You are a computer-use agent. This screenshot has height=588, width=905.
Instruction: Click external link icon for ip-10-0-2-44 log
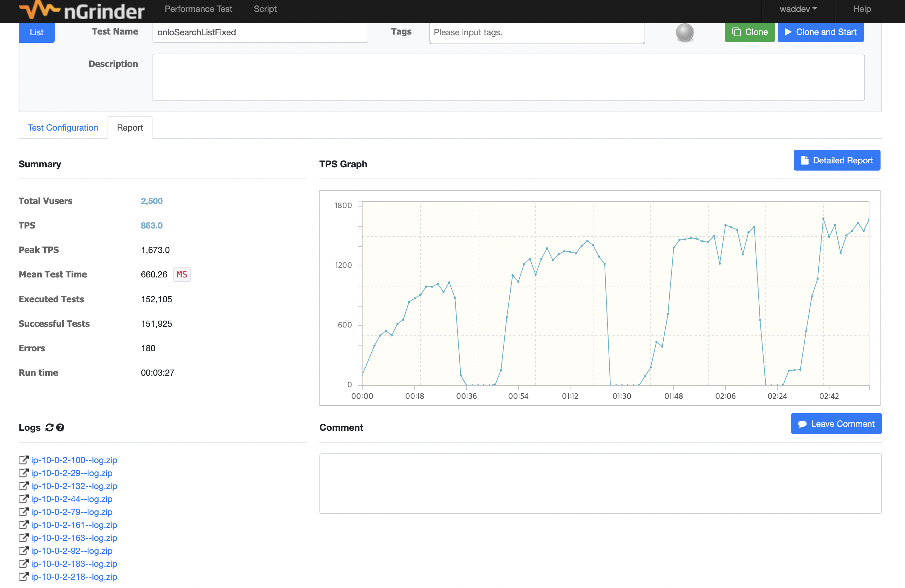point(23,499)
